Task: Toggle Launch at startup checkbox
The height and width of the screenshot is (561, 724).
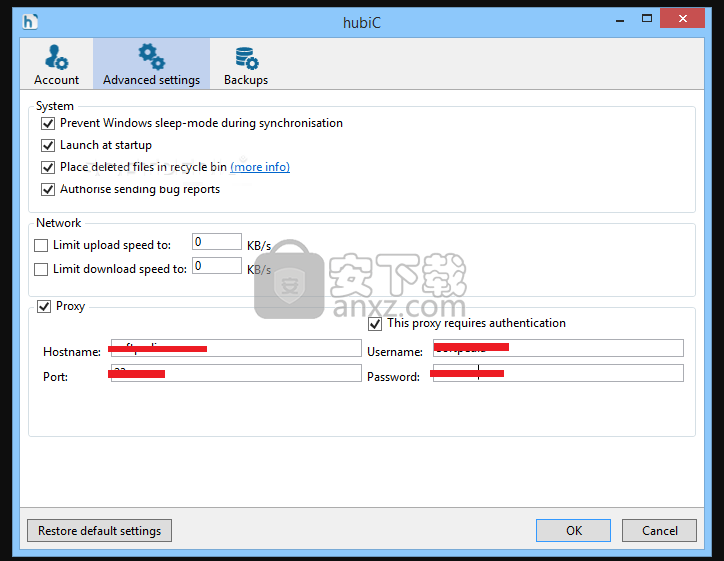Action: (x=48, y=145)
